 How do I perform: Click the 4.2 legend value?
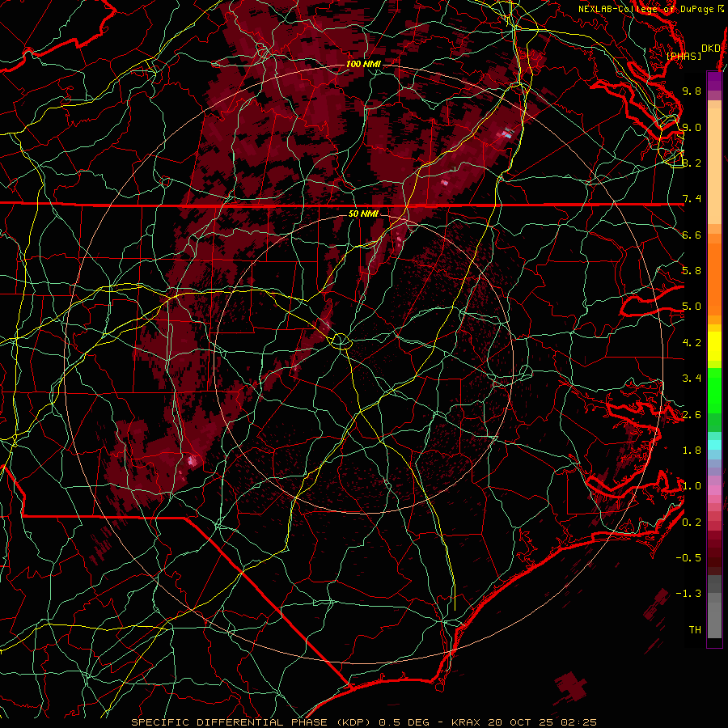[692, 343]
